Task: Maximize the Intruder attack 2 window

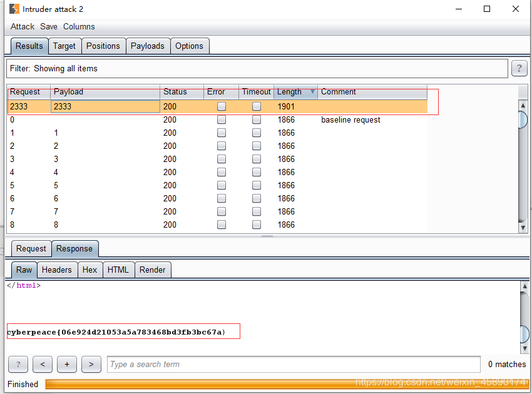Action: coord(487,9)
